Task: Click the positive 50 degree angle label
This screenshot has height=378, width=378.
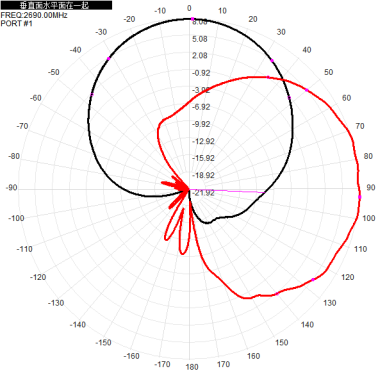Action: point(329,72)
